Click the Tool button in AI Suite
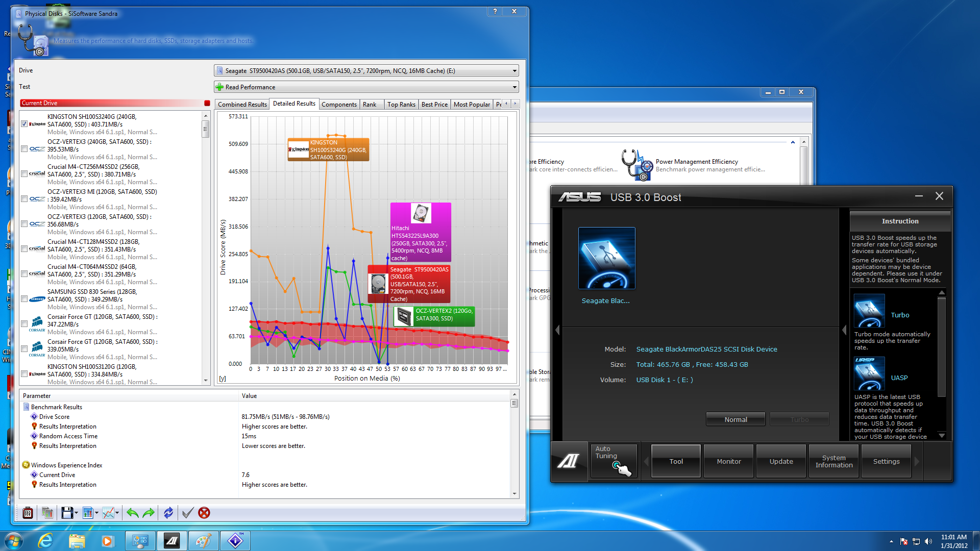The height and width of the screenshot is (551, 980). pos(676,461)
